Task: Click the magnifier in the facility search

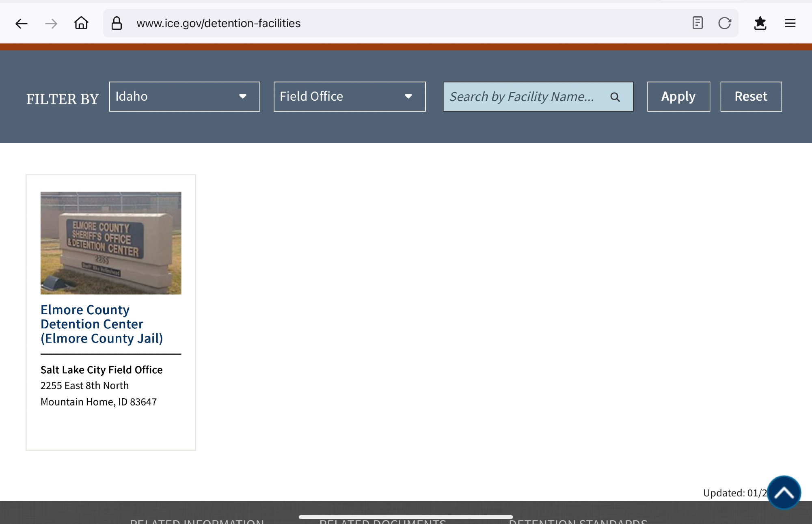Action: (615, 97)
